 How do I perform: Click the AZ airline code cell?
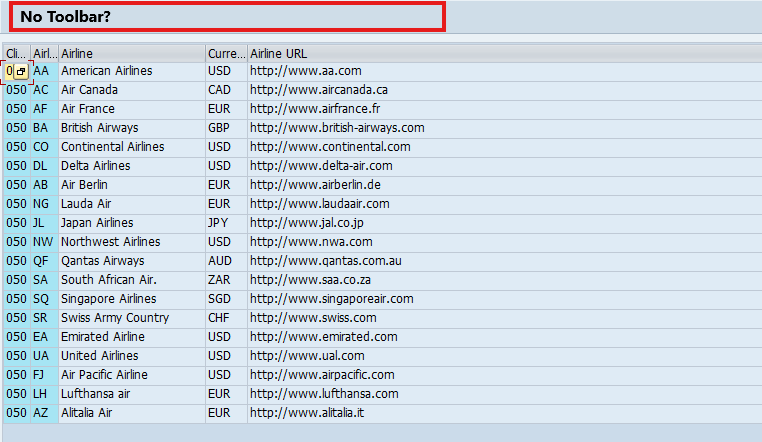tap(45, 412)
